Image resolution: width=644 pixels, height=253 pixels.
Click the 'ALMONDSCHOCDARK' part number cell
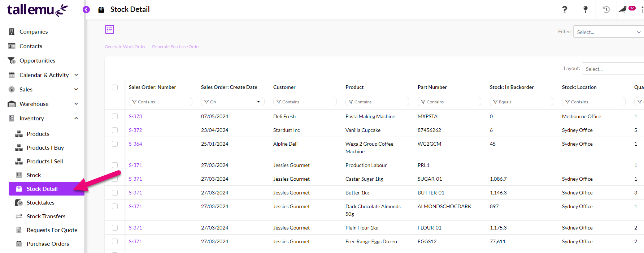pos(444,206)
